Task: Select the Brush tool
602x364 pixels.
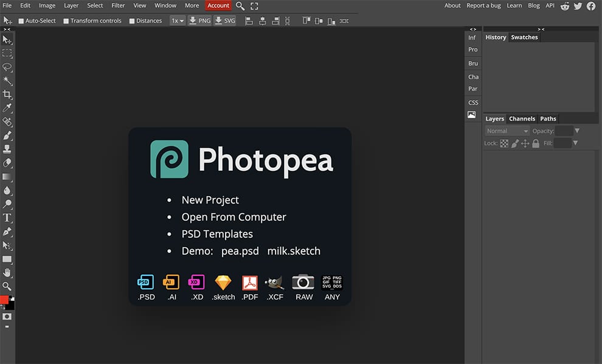Action: pyautogui.click(x=7, y=136)
